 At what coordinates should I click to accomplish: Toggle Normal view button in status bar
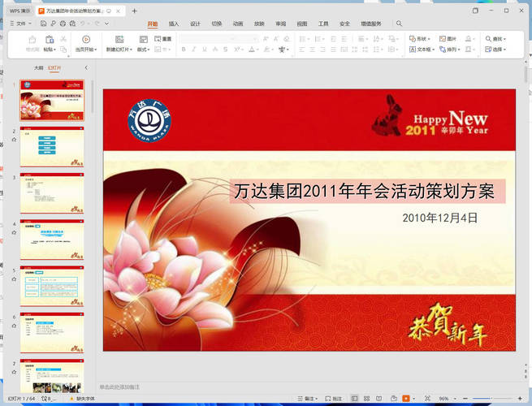click(355, 399)
